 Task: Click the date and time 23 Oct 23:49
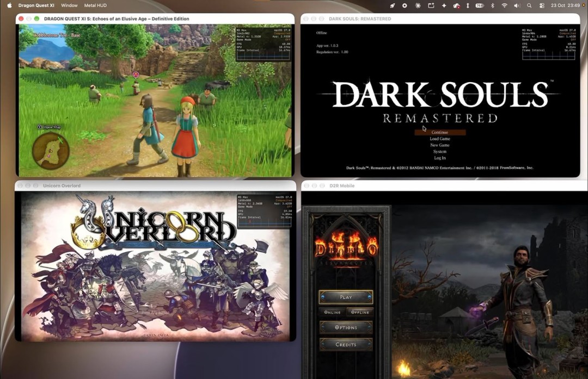tap(566, 5)
